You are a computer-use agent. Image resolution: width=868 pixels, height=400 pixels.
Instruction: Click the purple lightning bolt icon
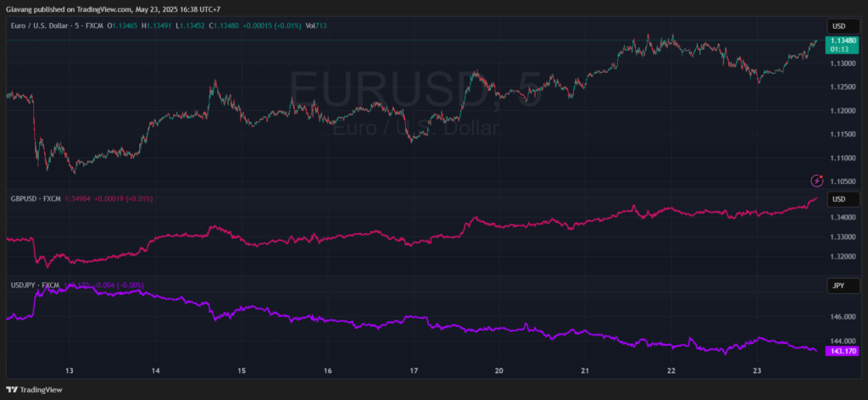(x=817, y=181)
